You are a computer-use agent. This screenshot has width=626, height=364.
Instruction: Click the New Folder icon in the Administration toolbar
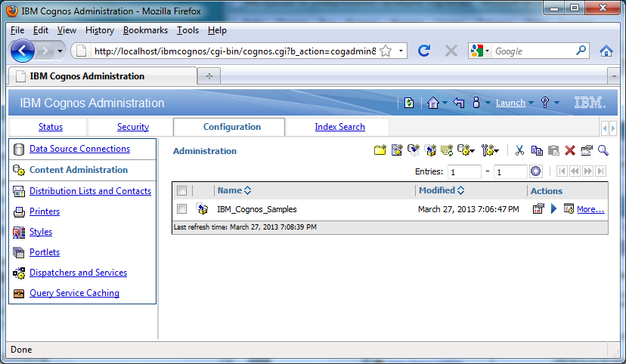380,150
